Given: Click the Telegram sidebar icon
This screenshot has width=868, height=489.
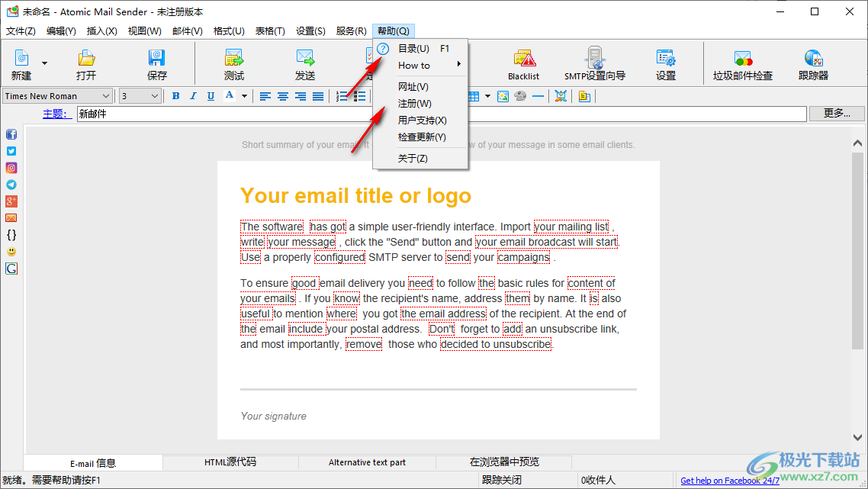Looking at the screenshot, I should [11, 185].
